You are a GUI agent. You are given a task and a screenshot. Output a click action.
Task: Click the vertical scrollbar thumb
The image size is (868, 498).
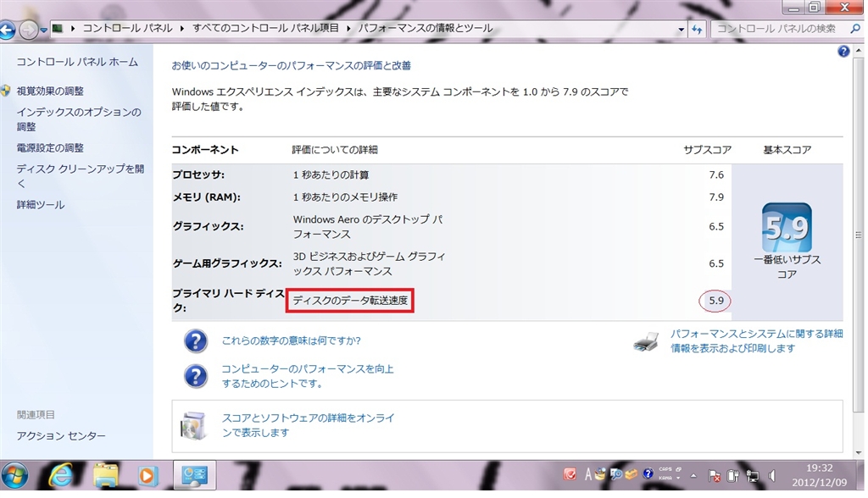[859, 235]
